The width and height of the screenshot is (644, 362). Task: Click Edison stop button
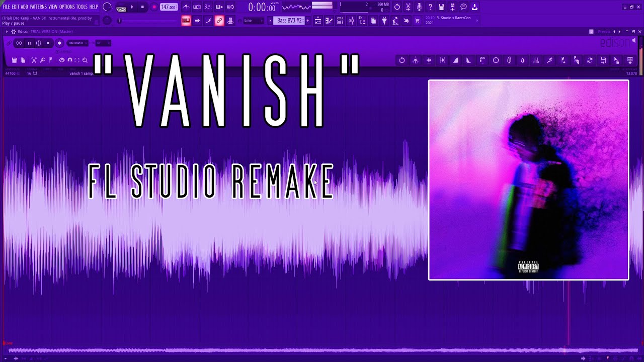click(x=48, y=43)
